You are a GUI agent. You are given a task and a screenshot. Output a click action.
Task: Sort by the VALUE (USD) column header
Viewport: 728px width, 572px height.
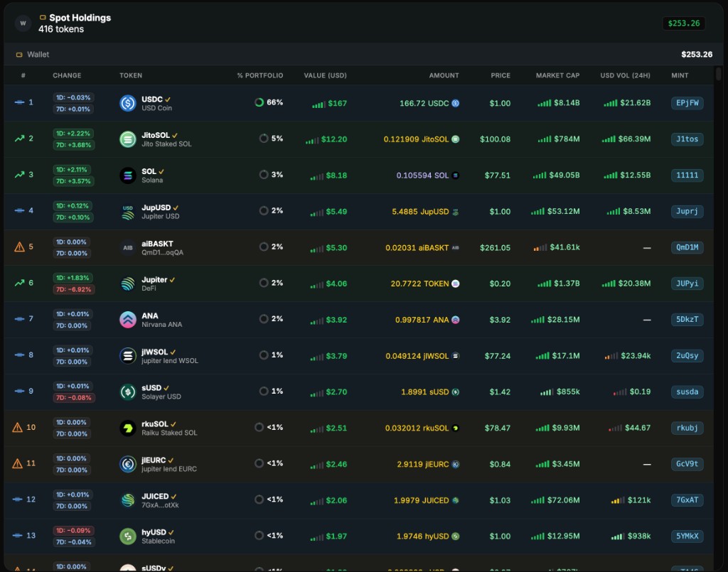(325, 75)
